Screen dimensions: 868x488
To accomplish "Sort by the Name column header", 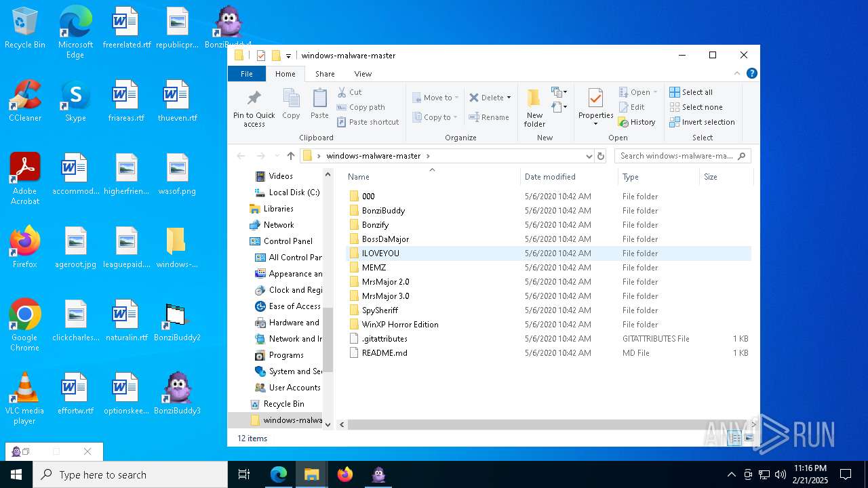I will click(x=431, y=177).
